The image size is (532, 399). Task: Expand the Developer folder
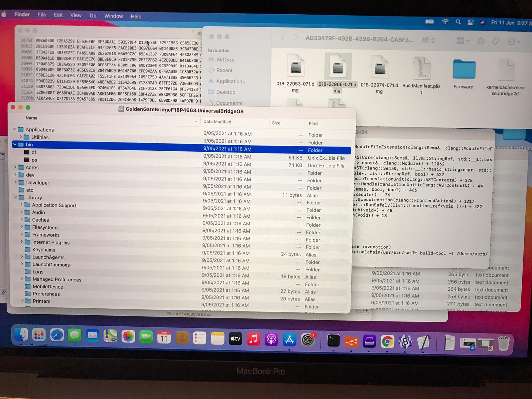[x=15, y=182]
